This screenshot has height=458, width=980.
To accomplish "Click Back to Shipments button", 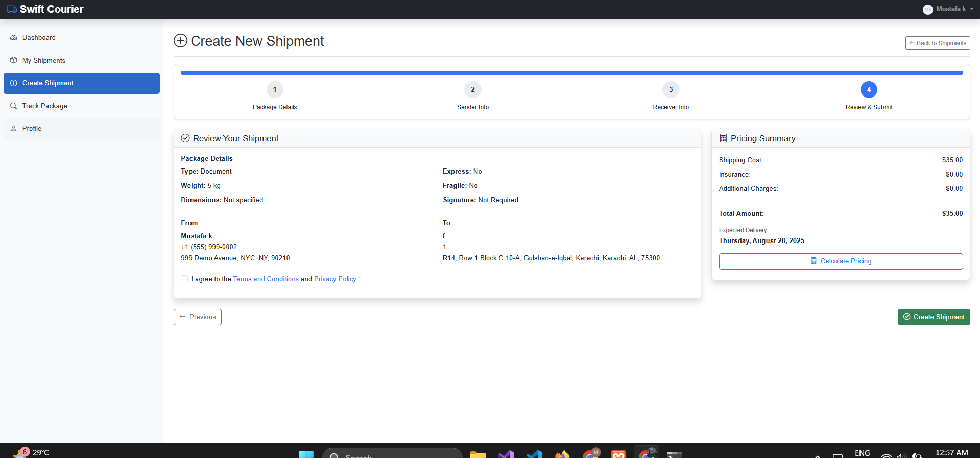I will tap(937, 43).
